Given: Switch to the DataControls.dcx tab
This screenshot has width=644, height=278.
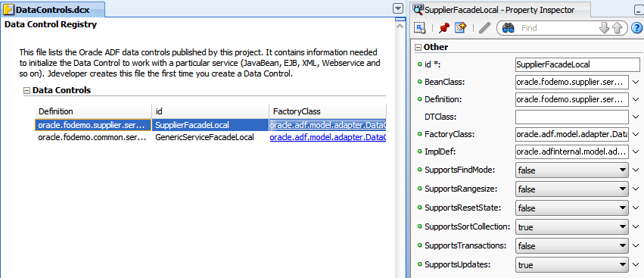Looking at the screenshot, I should click(x=52, y=9).
